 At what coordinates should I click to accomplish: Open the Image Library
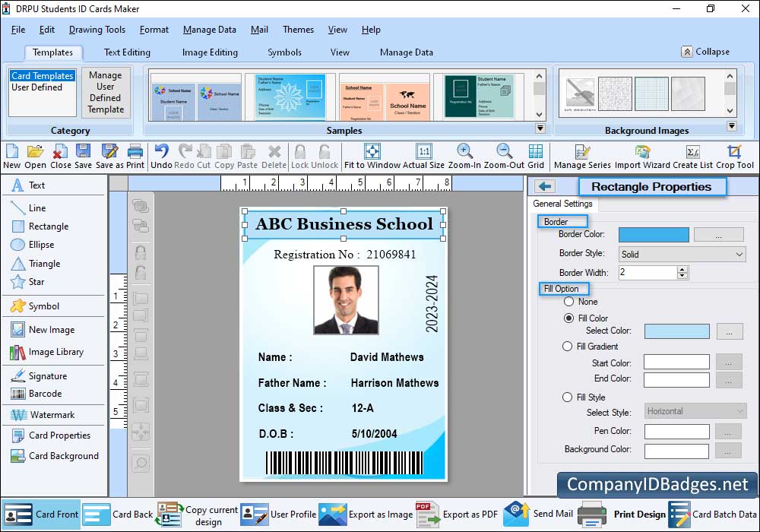pos(47,352)
